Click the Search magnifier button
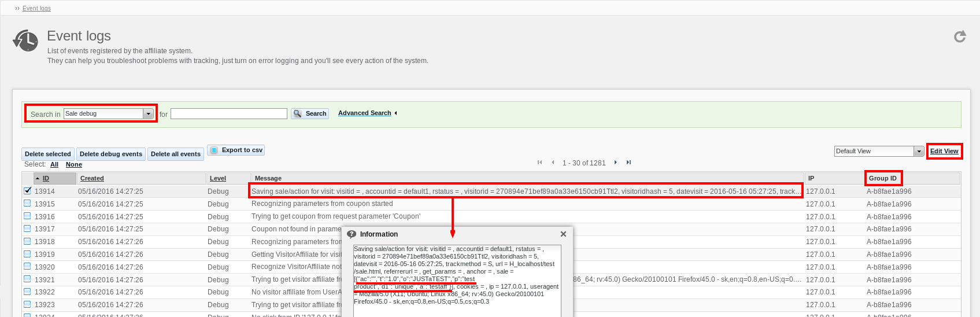Viewport: 980px width, 317px height. tap(310, 113)
